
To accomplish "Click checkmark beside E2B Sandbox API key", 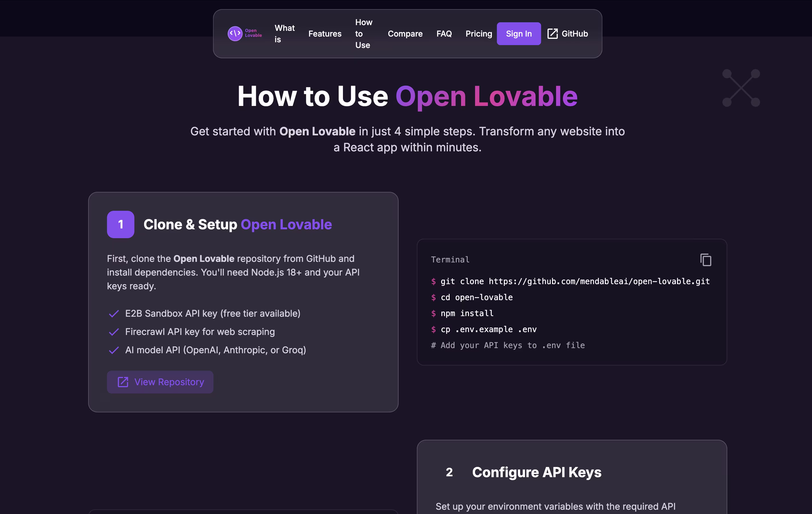I will [114, 314].
